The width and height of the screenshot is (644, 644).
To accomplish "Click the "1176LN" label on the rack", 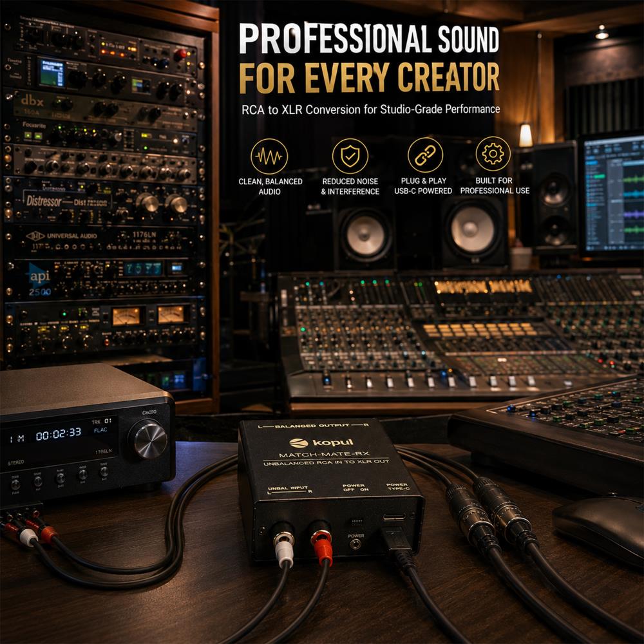I will (x=144, y=234).
